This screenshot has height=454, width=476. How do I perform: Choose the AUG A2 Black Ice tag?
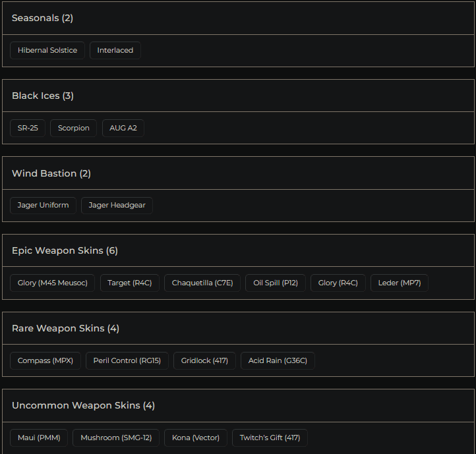(123, 128)
